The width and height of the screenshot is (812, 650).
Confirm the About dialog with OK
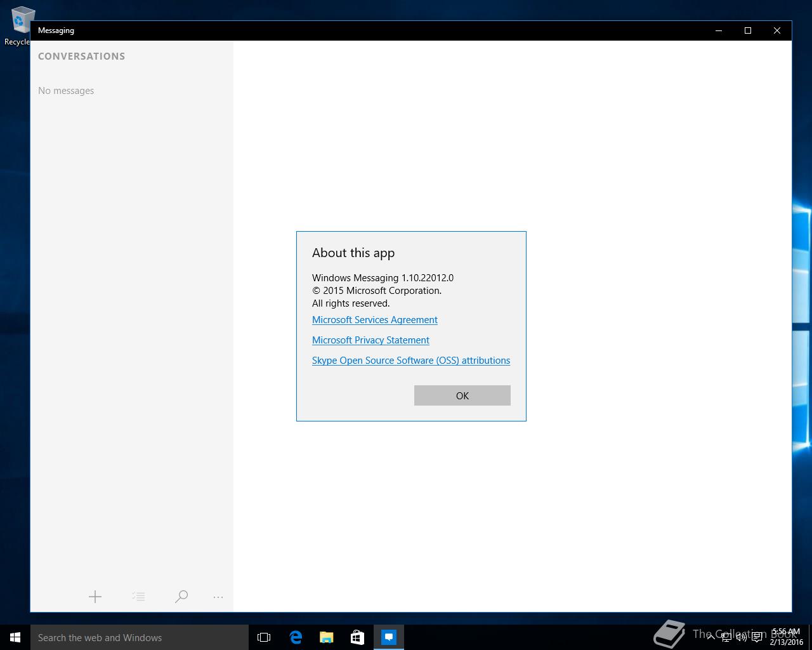pyautogui.click(x=462, y=395)
